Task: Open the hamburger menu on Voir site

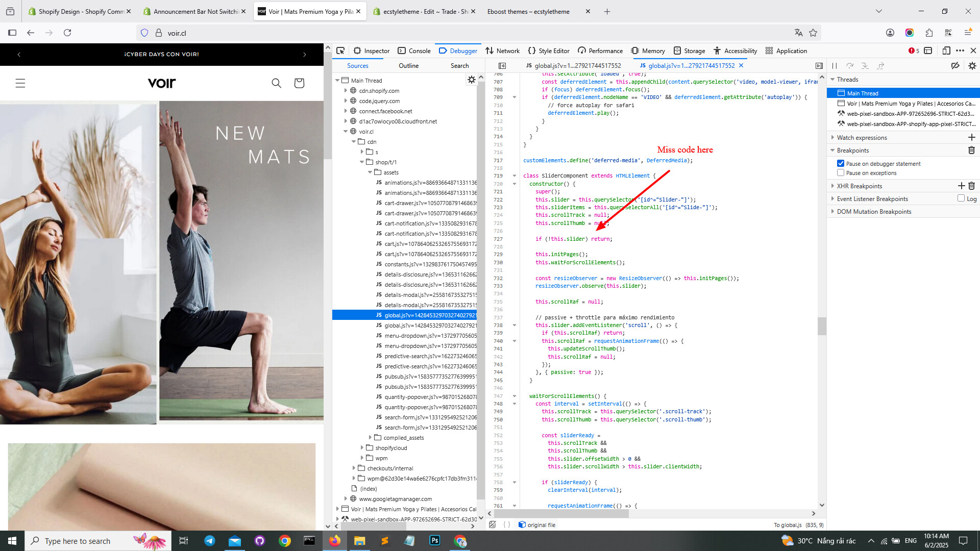Action: (x=20, y=83)
